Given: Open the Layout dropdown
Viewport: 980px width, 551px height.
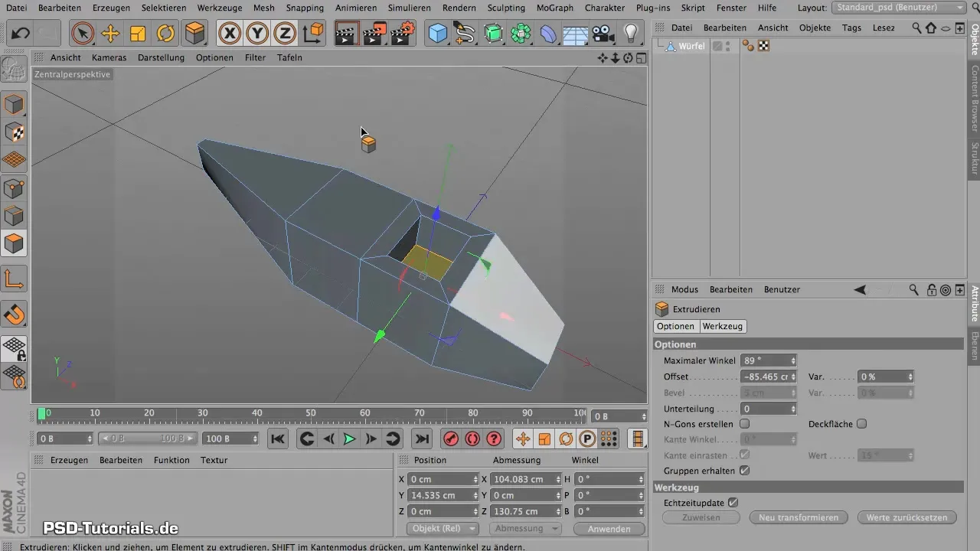Looking at the screenshot, I should point(898,8).
